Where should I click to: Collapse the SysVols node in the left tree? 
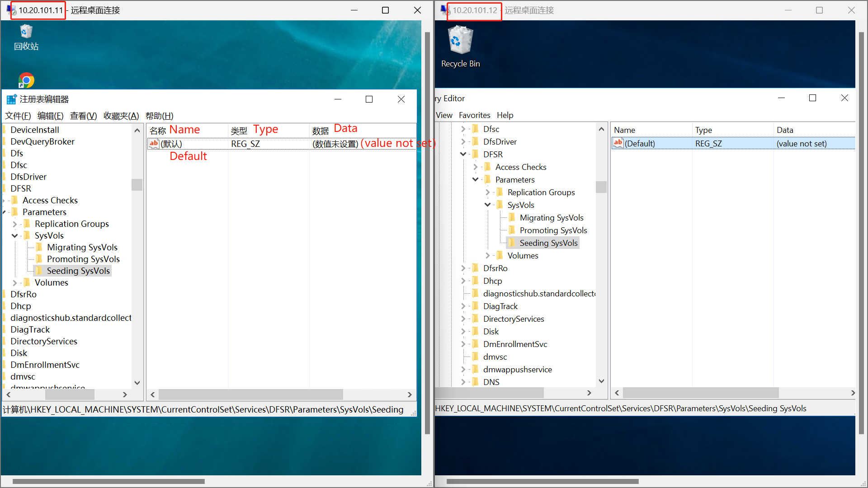pyautogui.click(x=14, y=235)
